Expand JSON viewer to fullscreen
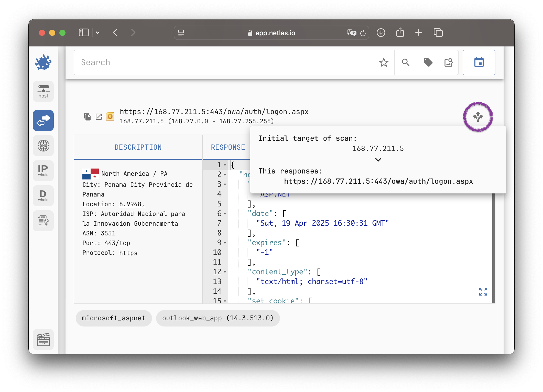 [x=483, y=291]
